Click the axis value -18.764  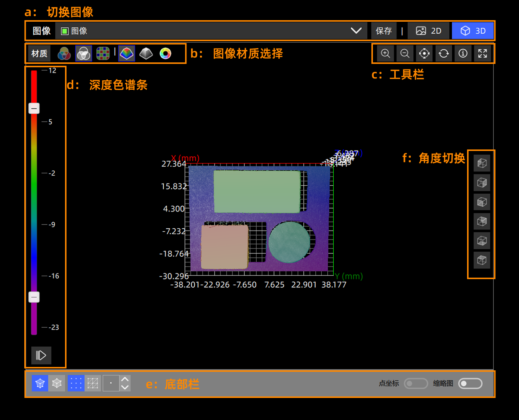click(174, 254)
